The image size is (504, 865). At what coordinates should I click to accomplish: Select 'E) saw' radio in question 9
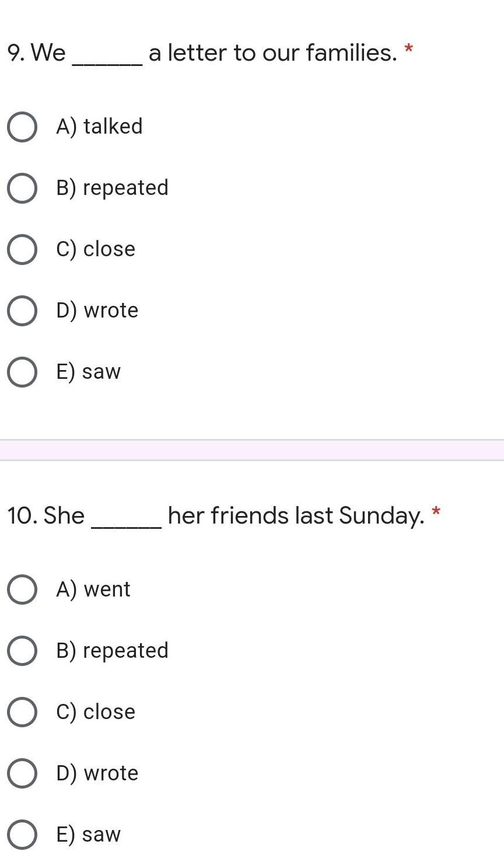(x=22, y=372)
